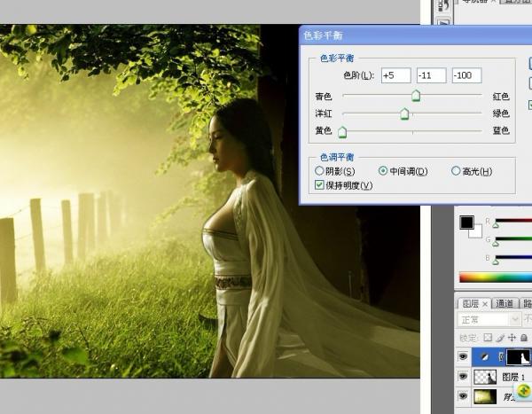Viewport: 532px width, 414px height.
Task: Click the first 色阶 input field showing +5
Action: click(x=395, y=75)
